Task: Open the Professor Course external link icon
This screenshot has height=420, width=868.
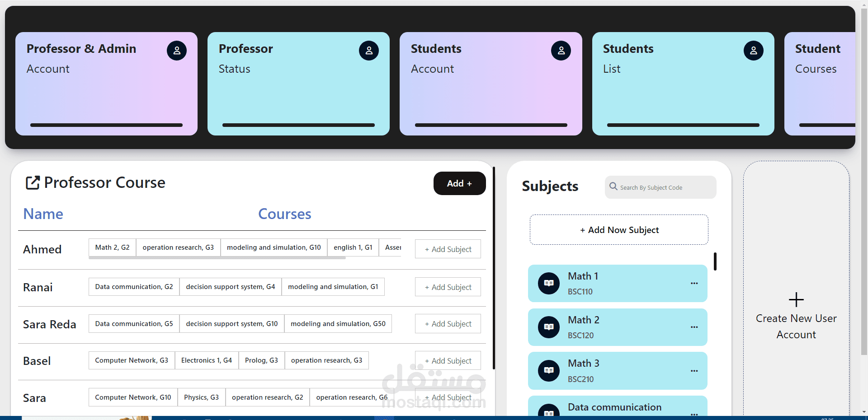Action: coord(33,183)
